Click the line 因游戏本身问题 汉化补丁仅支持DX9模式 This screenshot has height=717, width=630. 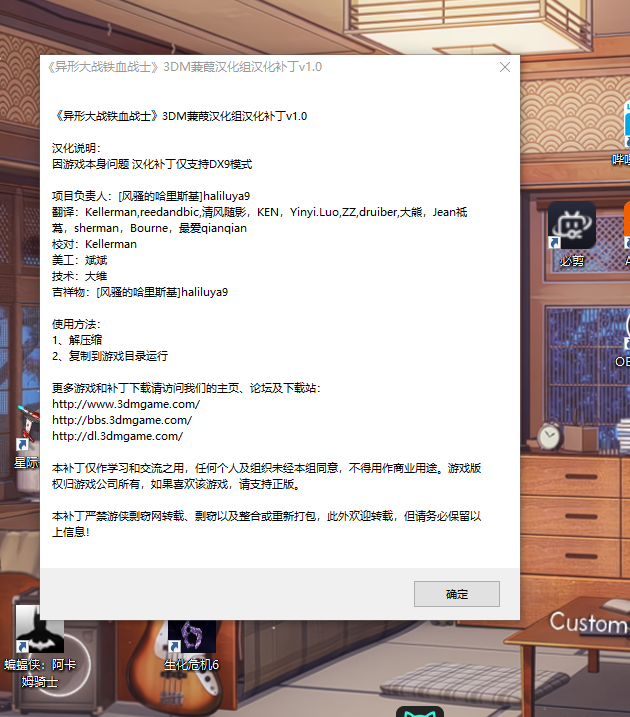[x=152, y=164]
